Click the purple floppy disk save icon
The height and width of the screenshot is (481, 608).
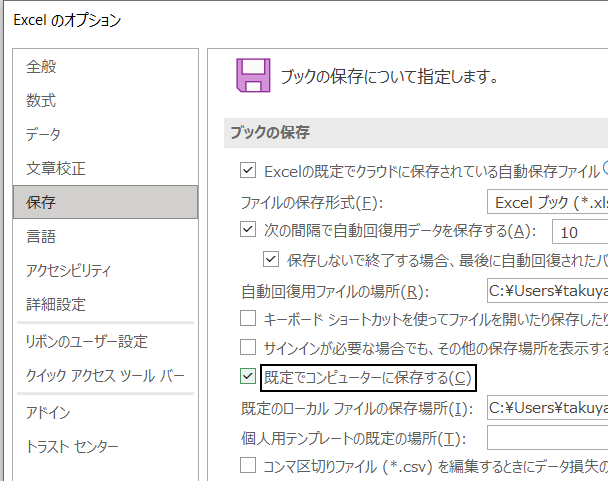[253, 75]
